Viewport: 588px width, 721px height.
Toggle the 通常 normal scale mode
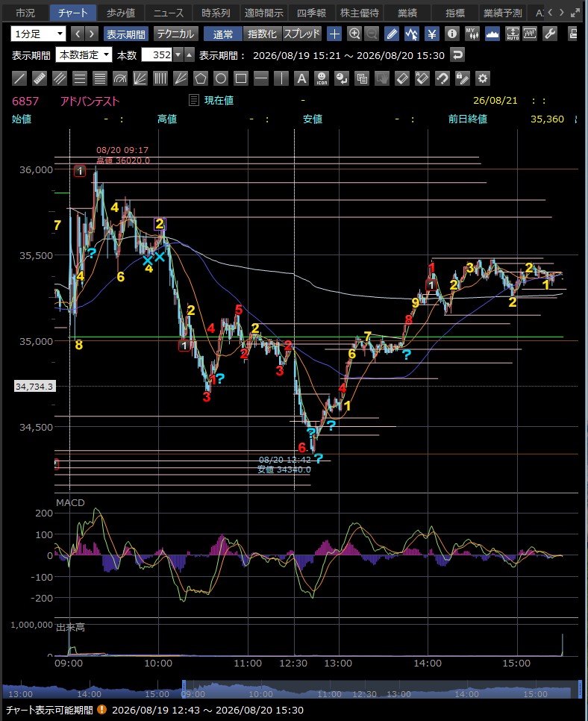[x=223, y=34]
